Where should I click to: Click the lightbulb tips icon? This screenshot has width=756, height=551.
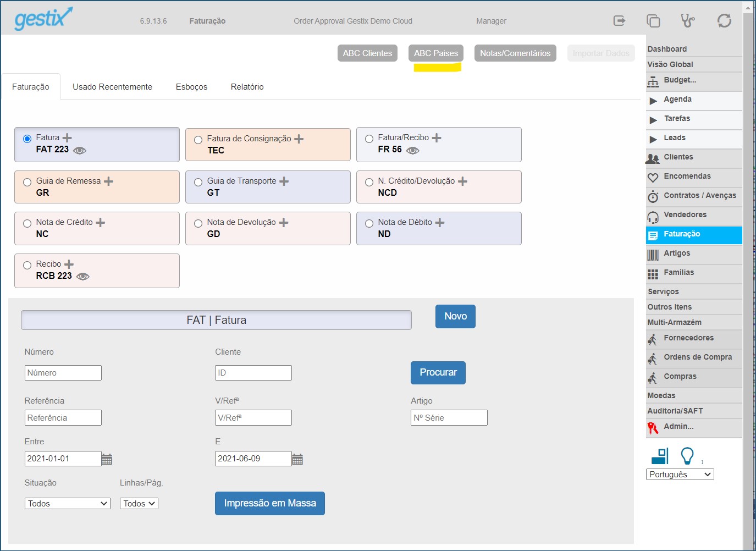(x=687, y=456)
